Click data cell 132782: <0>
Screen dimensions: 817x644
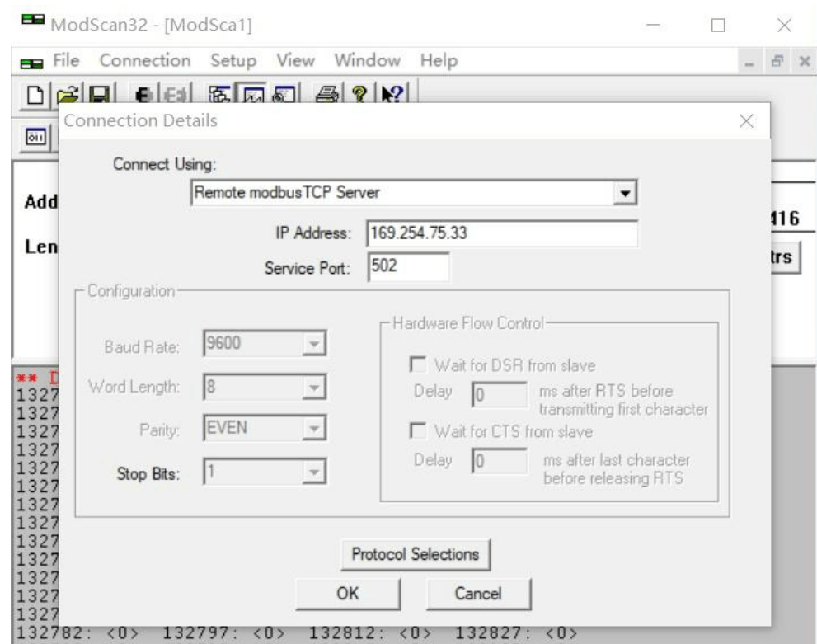click(x=77, y=633)
